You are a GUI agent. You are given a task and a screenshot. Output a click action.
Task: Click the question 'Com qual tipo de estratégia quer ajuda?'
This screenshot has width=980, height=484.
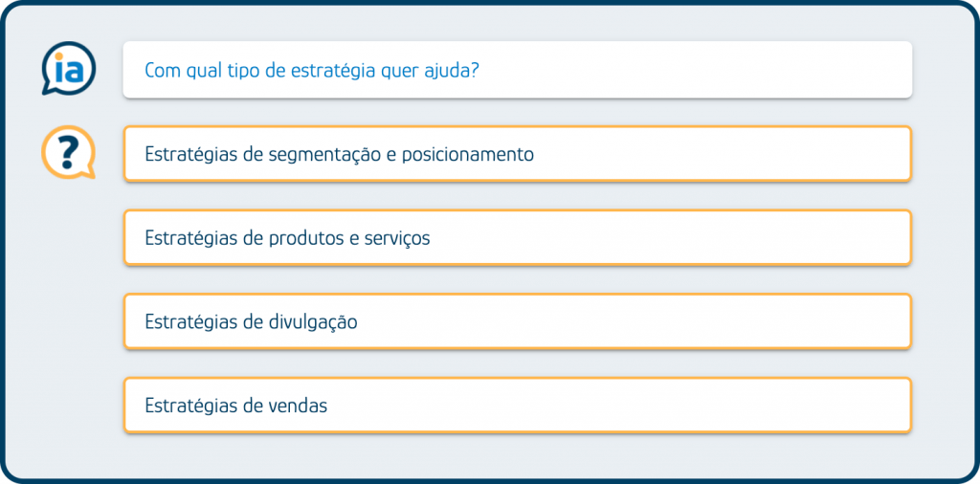point(517,70)
